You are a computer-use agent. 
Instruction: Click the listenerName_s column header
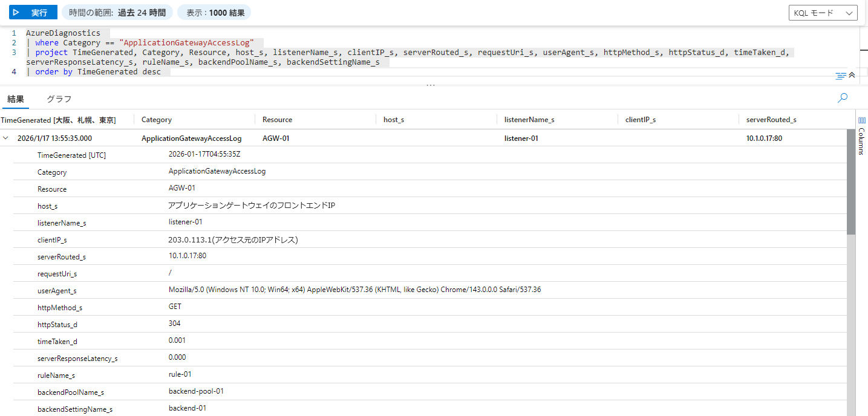tap(529, 120)
